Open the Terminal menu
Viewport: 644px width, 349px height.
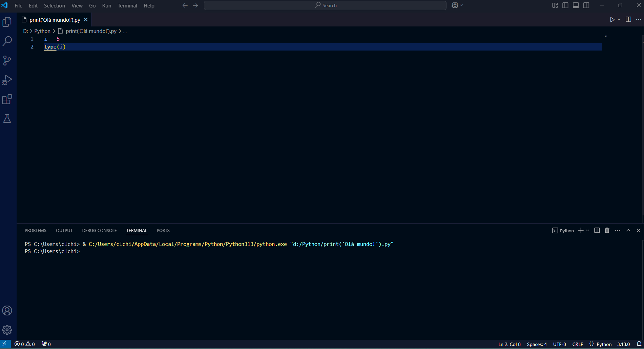tap(127, 5)
